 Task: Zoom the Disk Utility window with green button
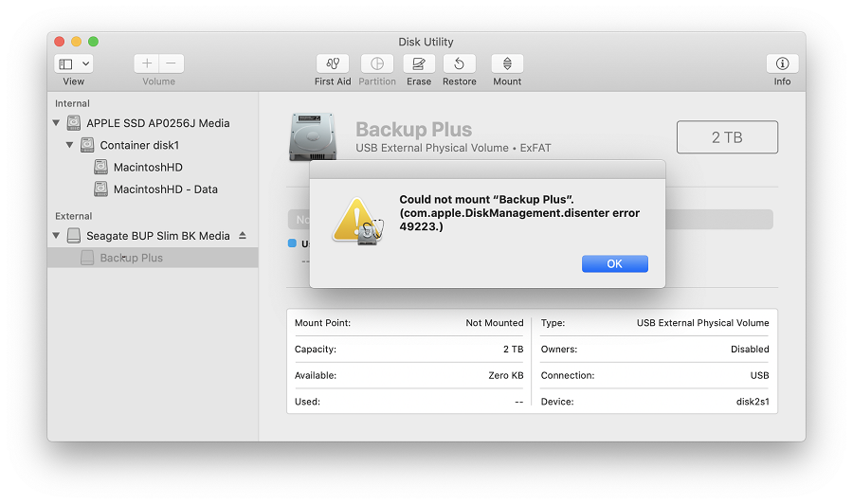93,42
